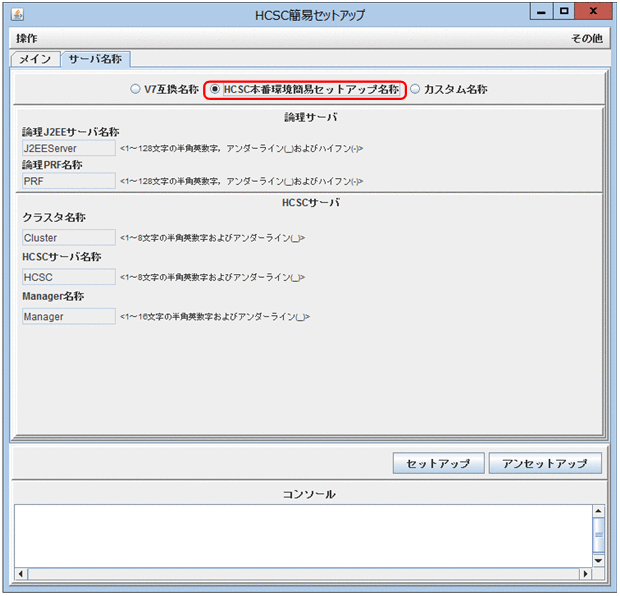Click inside the コンソール output area
The height and width of the screenshot is (596, 620).
pyautogui.click(x=303, y=536)
